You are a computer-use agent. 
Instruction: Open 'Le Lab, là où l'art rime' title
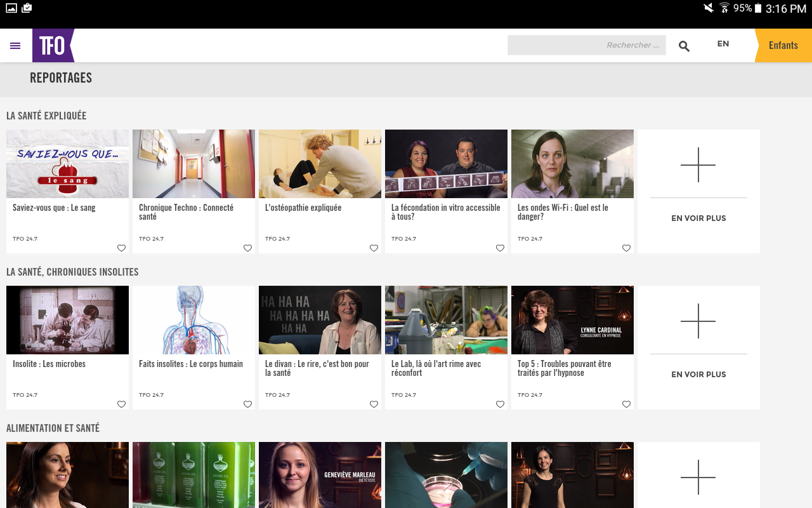click(436, 368)
